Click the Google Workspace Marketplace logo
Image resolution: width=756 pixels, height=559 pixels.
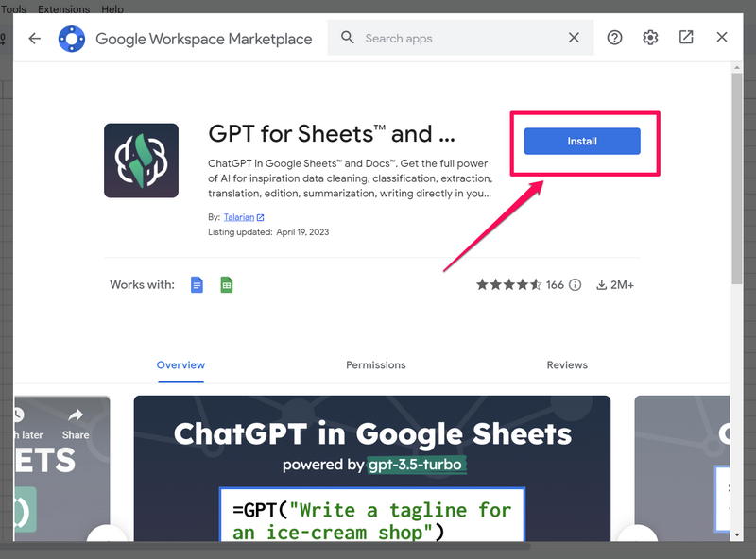point(72,39)
